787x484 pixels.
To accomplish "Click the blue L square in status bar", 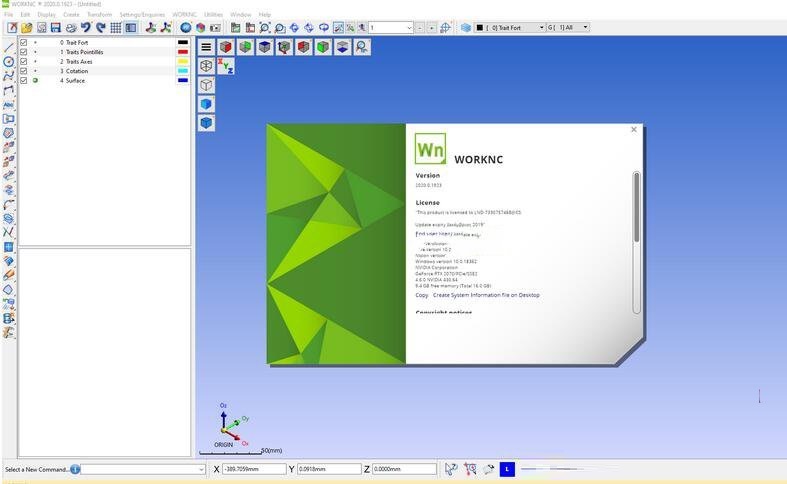I will click(x=507, y=469).
